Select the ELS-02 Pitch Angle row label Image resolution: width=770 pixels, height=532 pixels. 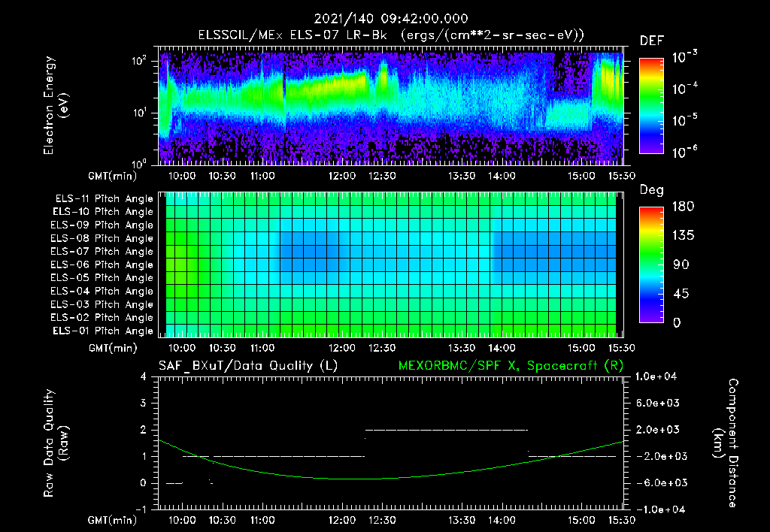coord(102,318)
